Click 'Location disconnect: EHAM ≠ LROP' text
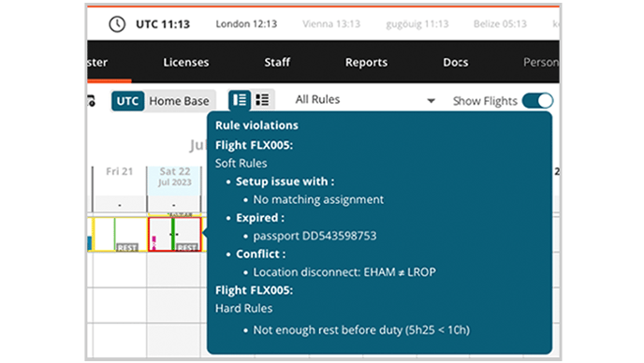This screenshot has width=644, height=363. click(x=344, y=272)
